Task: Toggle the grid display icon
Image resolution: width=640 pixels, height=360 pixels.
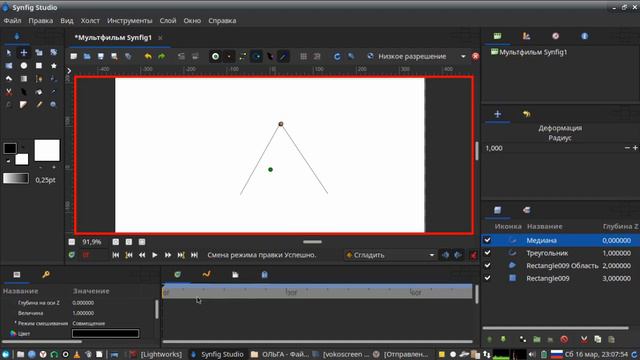Action: click(x=303, y=56)
